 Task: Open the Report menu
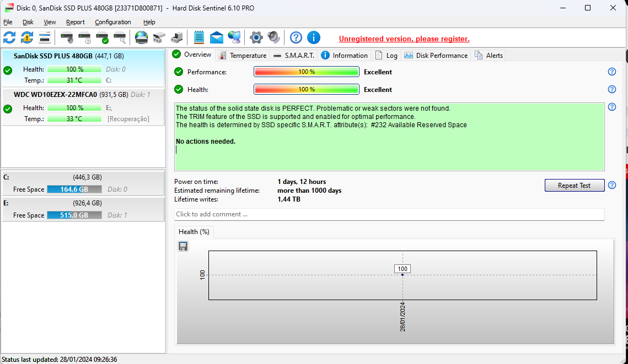tap(76, 22)
